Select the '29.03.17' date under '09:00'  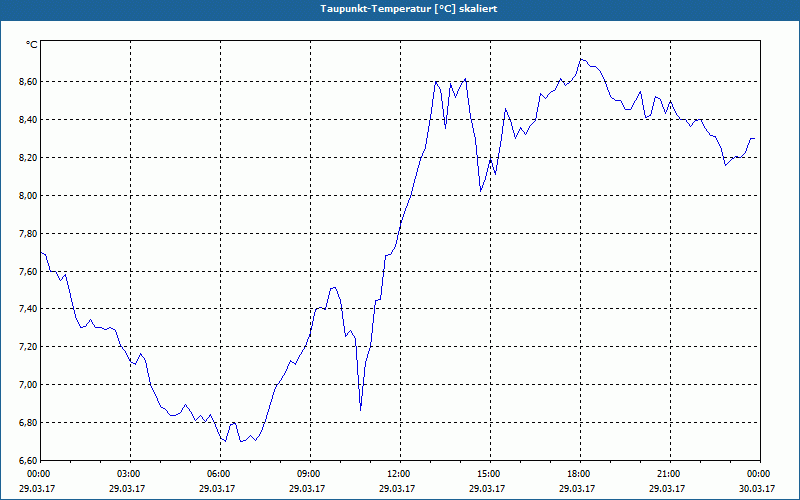click(307, 488)
